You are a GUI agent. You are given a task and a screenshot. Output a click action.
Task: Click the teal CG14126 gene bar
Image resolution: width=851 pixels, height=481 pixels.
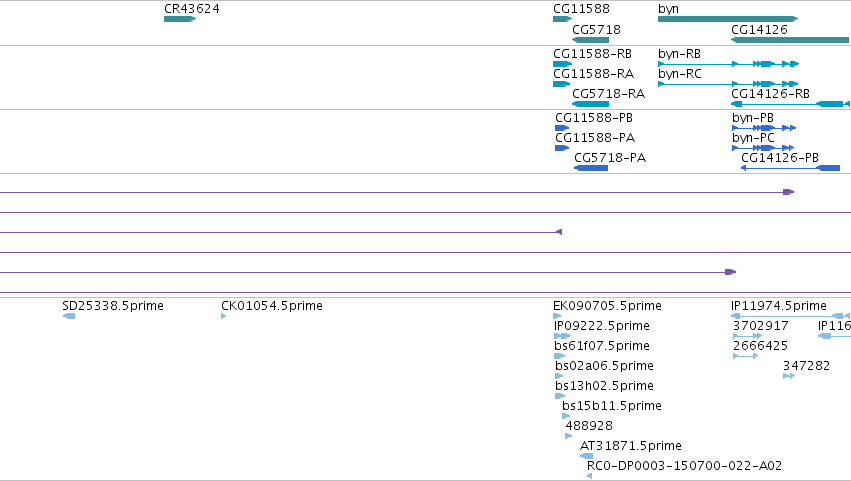pyautogui.click(x=790, y=40)
